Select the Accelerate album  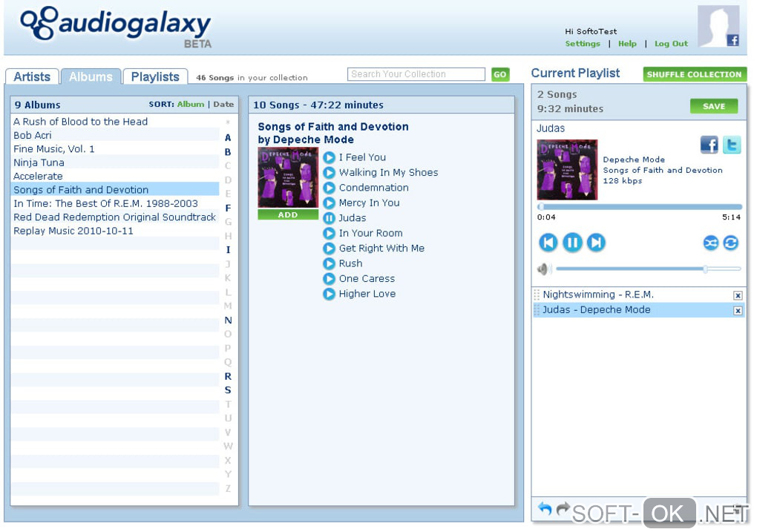click(115, 176)
